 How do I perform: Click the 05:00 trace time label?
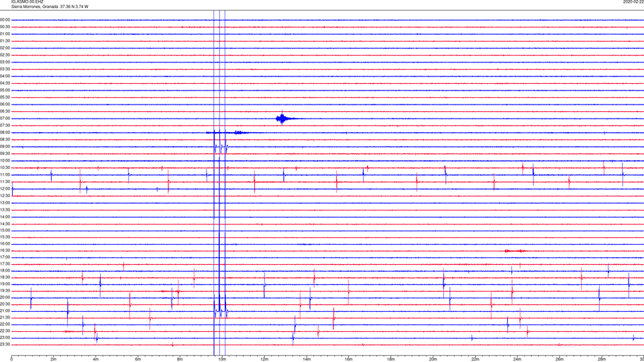point(5,90)
